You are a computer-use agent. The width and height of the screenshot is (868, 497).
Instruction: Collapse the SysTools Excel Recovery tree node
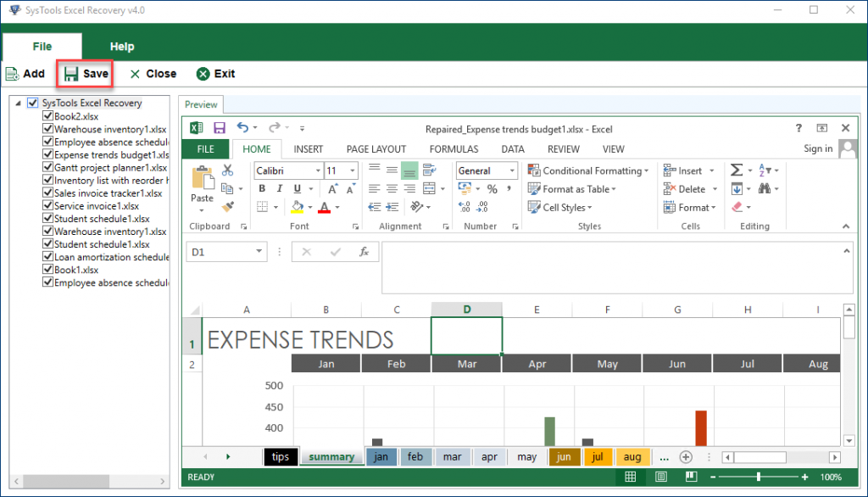click(x=19, y=103)
